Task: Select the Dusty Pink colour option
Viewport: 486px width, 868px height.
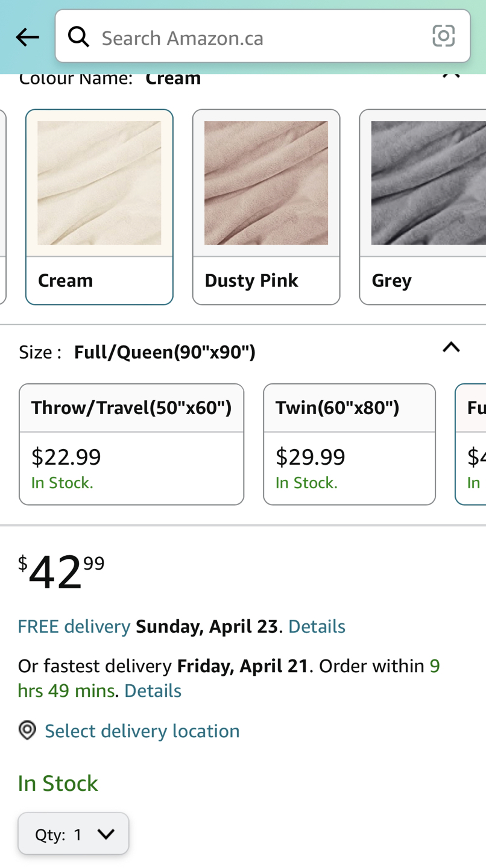Action: click(266, 206)
